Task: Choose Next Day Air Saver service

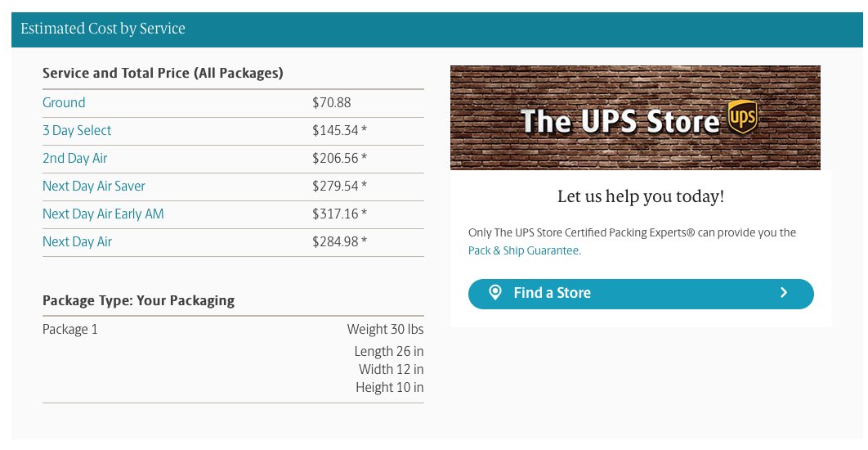Action: [x=93, y=186]
